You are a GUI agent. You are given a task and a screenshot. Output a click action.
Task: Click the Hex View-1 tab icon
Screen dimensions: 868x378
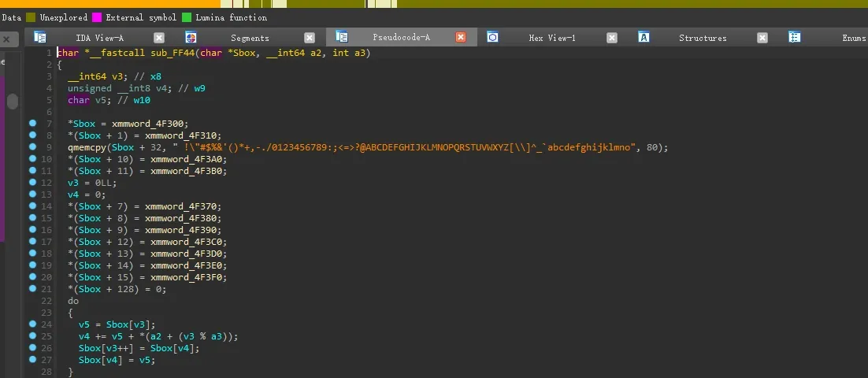click(x=492, y=37)
